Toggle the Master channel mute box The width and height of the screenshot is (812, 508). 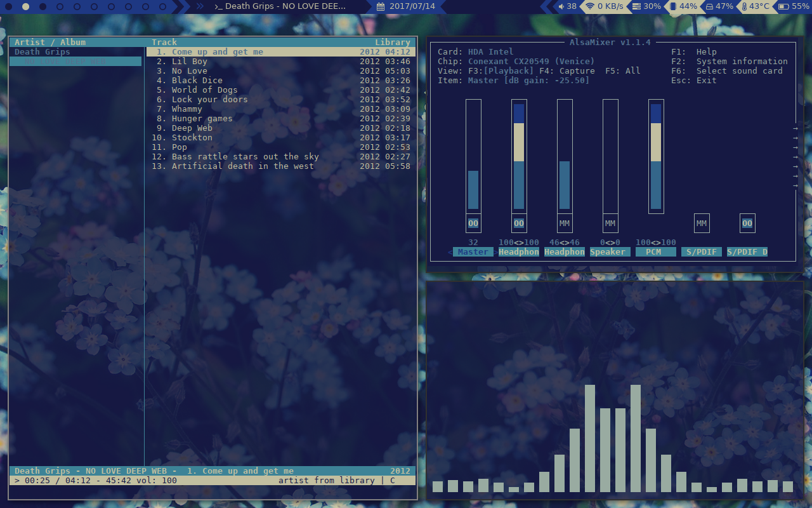click(473, 224)
